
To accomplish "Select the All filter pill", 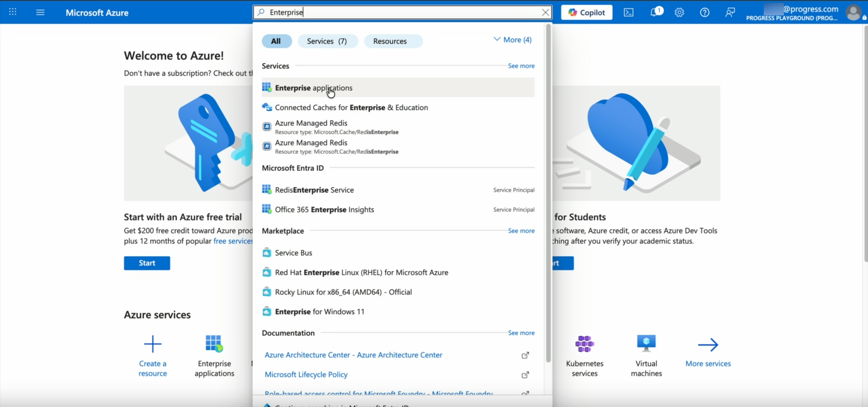I will tap(276, 41).
